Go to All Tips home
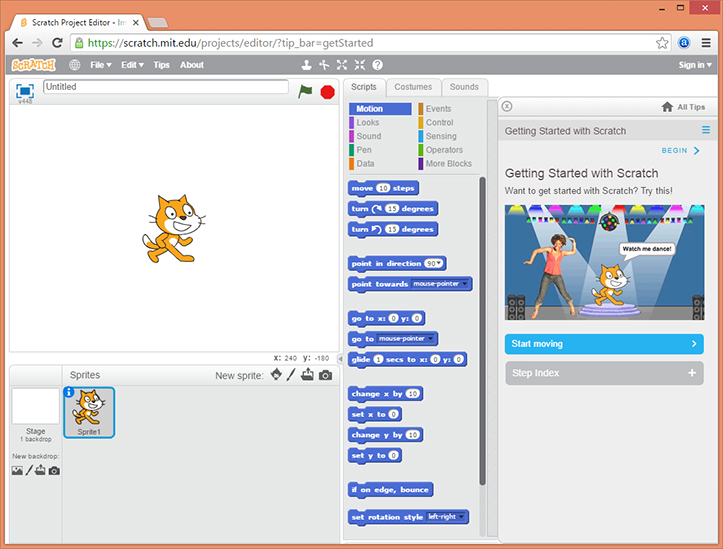Image resolution: width=723 pixels, height=549 pixels. [683, 107]
